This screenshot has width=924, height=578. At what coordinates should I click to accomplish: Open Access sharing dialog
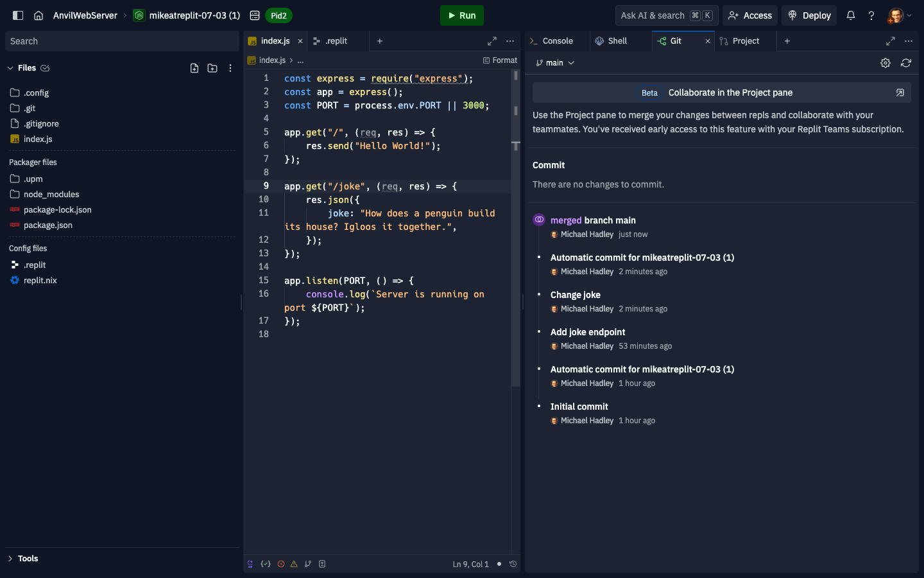(x=750, y=15)
